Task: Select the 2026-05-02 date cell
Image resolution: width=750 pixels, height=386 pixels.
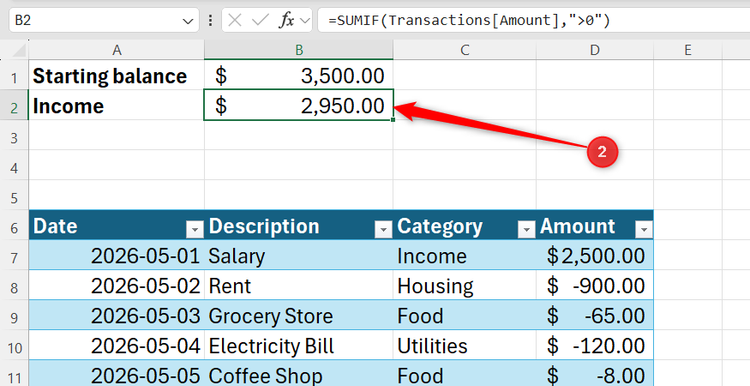Action: click(116, 286)
